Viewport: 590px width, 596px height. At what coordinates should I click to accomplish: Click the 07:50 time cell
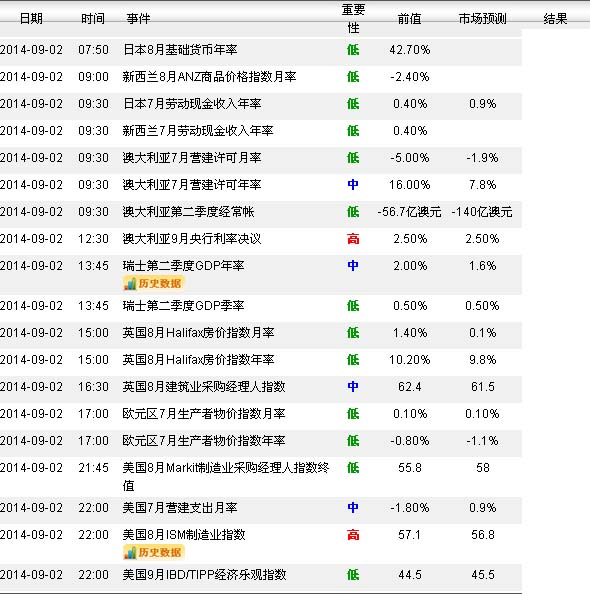93,50
